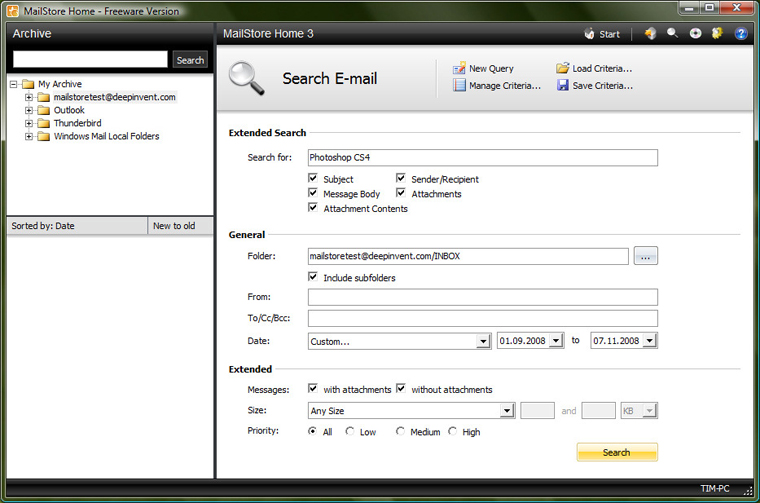The image size is (760, 503).
Task: Click the Save Criteria floppy icon
Action: [562, 85]
